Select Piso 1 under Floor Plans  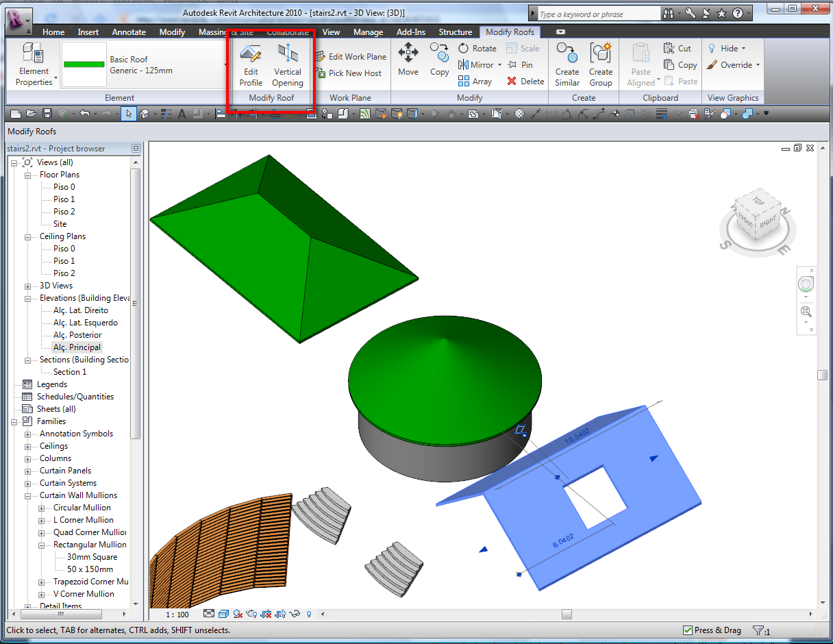(64, 199)
